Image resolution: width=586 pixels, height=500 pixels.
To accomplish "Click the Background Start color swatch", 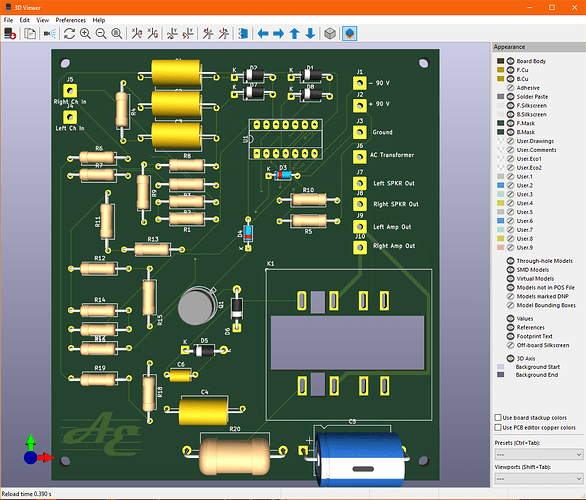I will [x=500, y=367].
